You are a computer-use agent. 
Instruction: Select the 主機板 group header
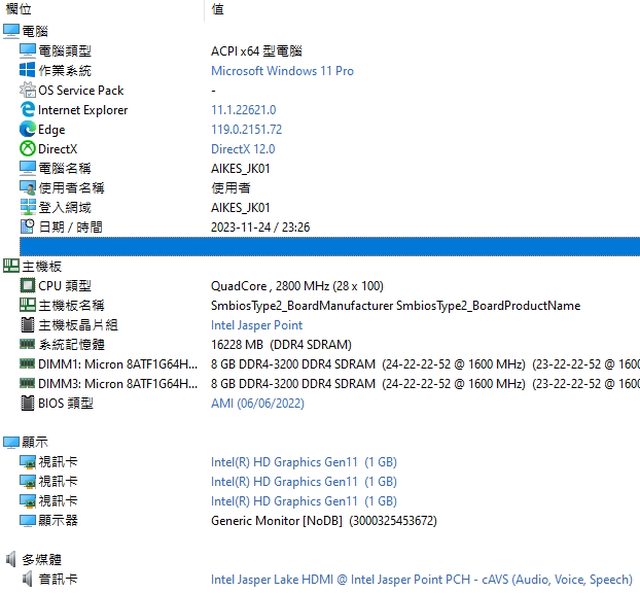point(40,266)
